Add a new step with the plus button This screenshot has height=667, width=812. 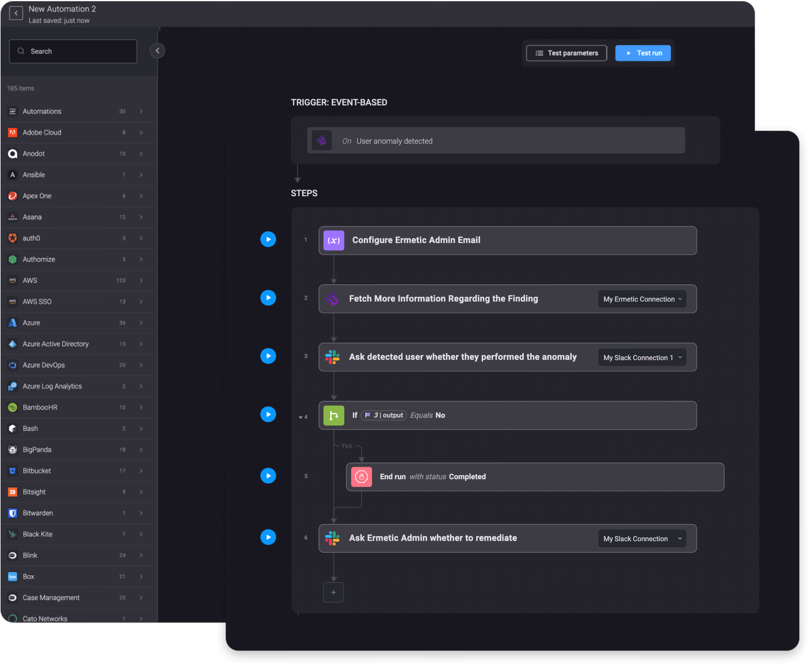334,593
